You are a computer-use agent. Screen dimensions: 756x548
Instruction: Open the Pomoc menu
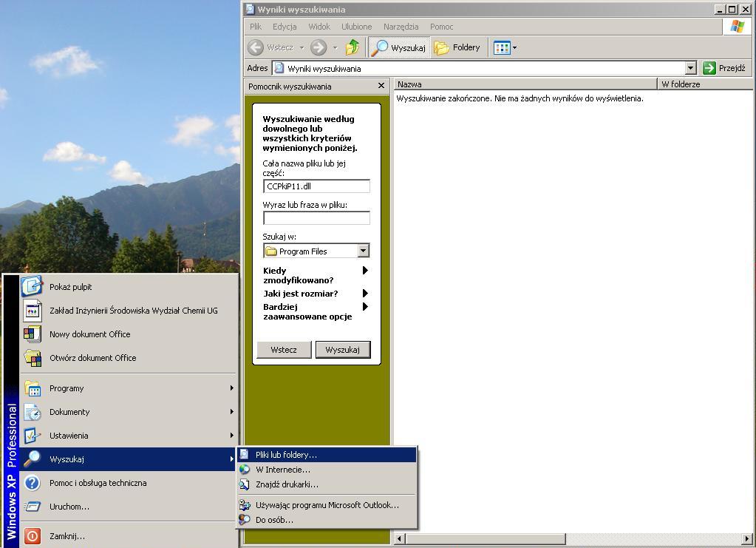[442, 27]
